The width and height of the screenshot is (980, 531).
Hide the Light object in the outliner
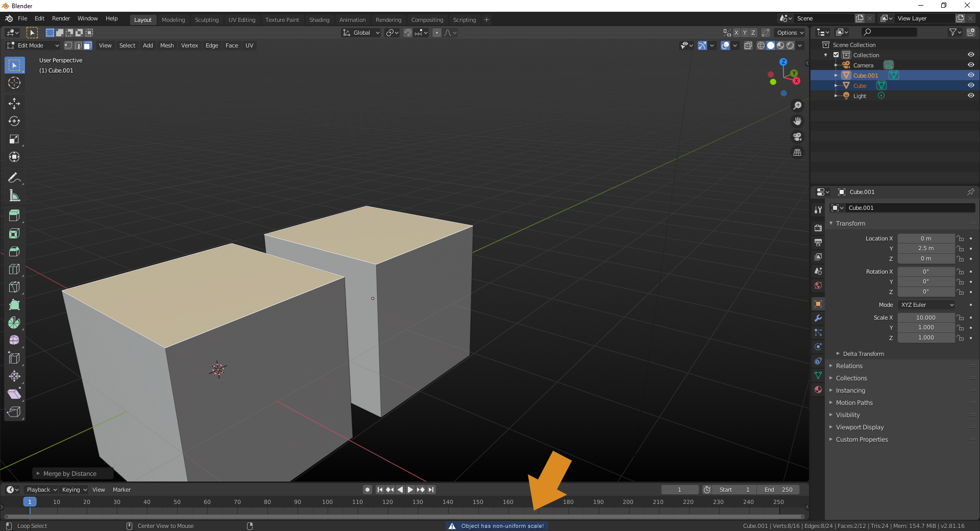click(x=971, y=95)
